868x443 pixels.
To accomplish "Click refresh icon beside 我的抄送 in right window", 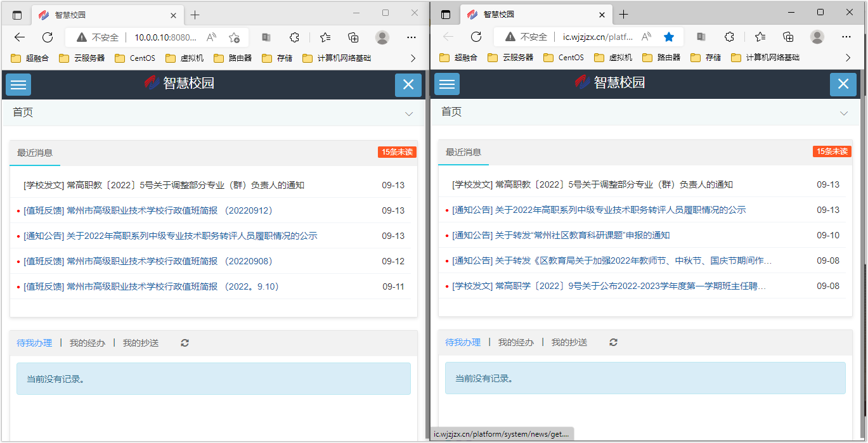I will click(613, 342).
